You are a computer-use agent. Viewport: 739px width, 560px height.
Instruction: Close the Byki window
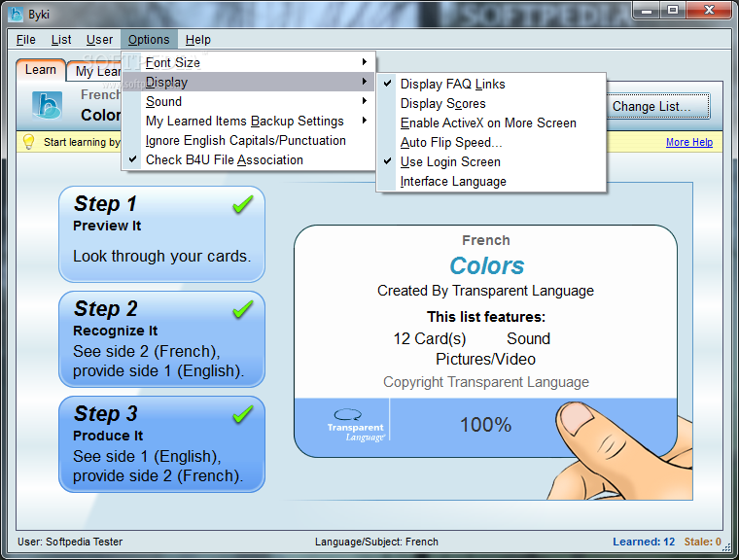(709, 11)
